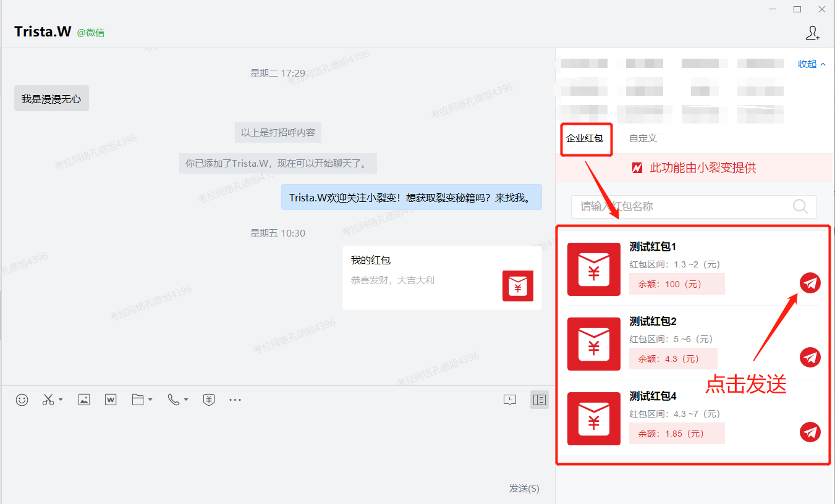The image size is (835, 504).
Task: Click the 星期二 17:29 timestamp
Action: (x=278, y=73)
